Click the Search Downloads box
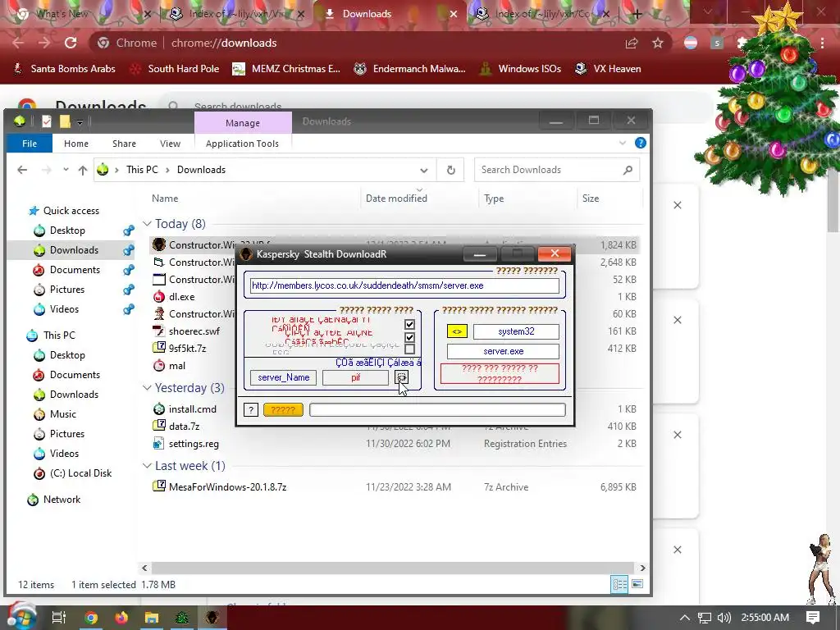 coord(557,170)
